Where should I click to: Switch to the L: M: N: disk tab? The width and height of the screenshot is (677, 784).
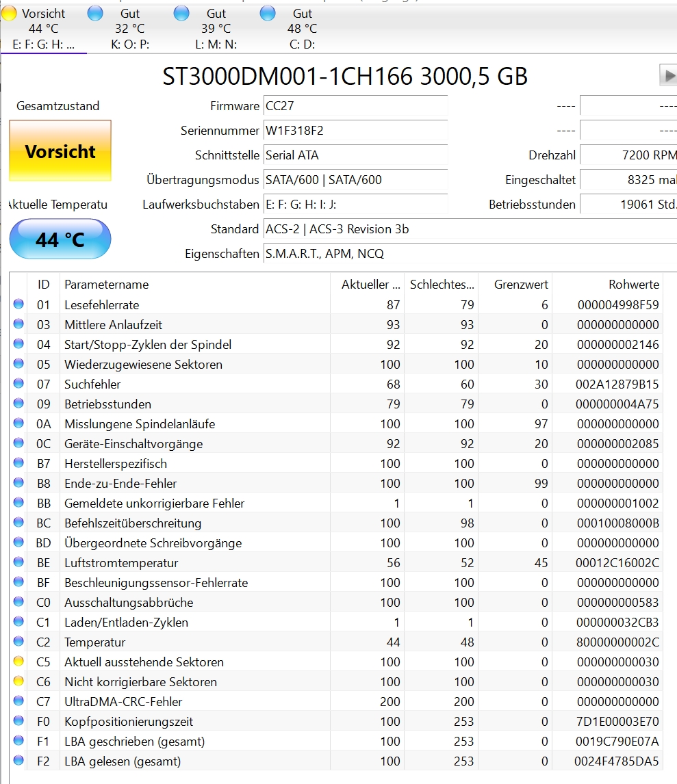[216, 29]
